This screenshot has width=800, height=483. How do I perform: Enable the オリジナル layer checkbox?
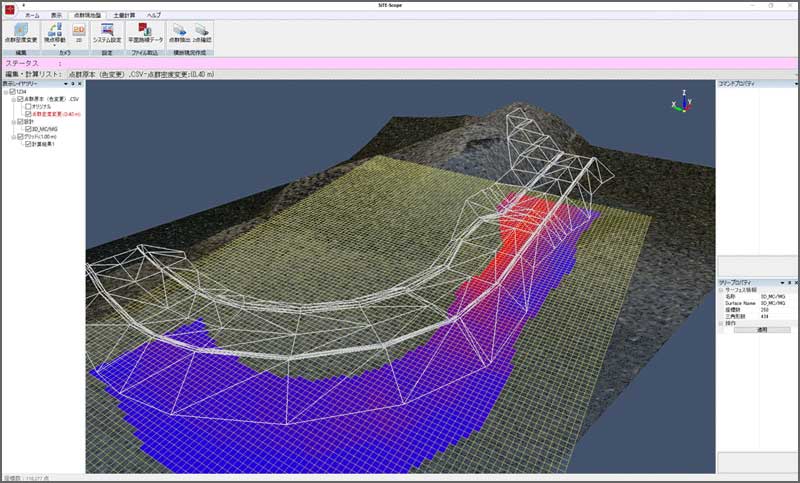(28, 107)
